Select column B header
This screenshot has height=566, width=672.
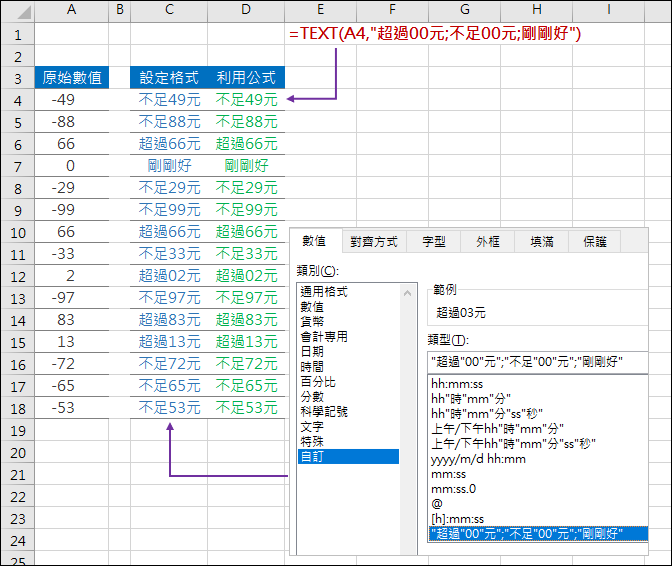[x=120, y=10]
